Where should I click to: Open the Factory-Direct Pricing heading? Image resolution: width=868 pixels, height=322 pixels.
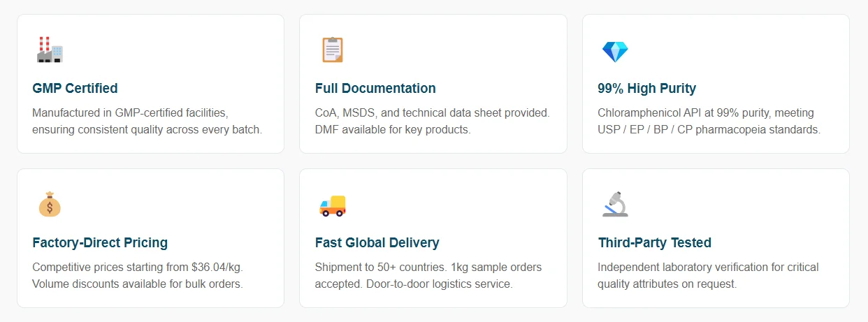(x=100, y=243)
